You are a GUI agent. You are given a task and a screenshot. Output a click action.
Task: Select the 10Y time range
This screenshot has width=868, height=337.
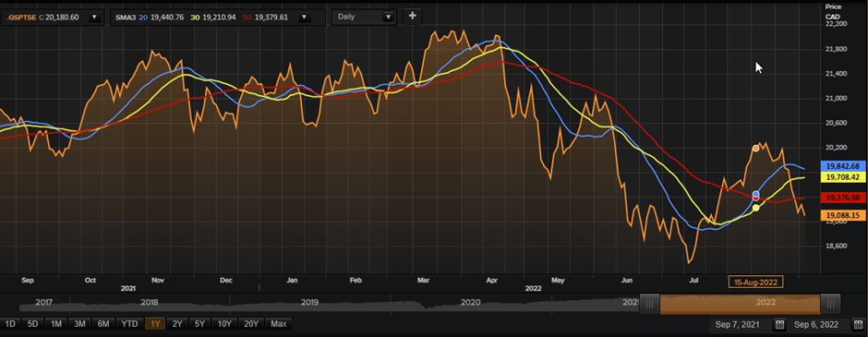click(224, 324)
